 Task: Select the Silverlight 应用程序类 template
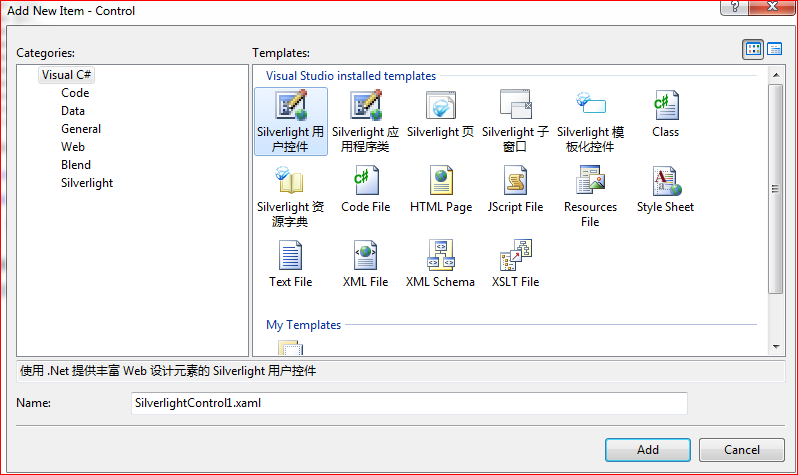365,121
